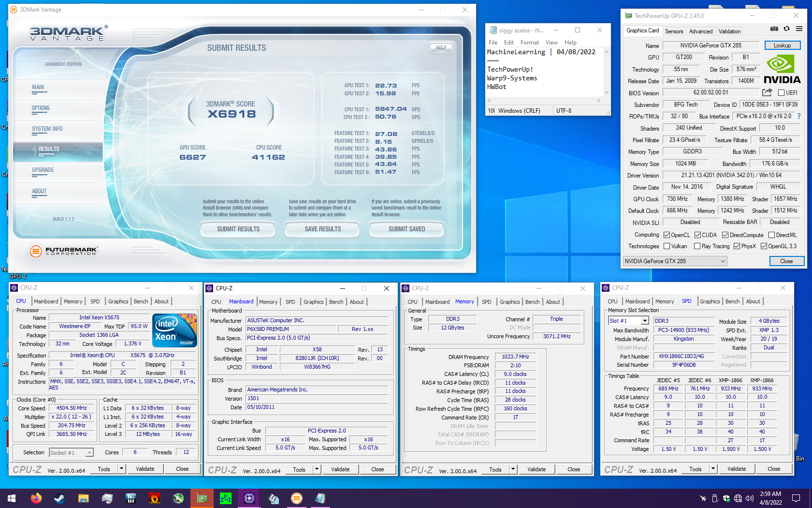
Task: Open Graphics tab in Mainboard CPU-Z window
Action: (314, 302)
